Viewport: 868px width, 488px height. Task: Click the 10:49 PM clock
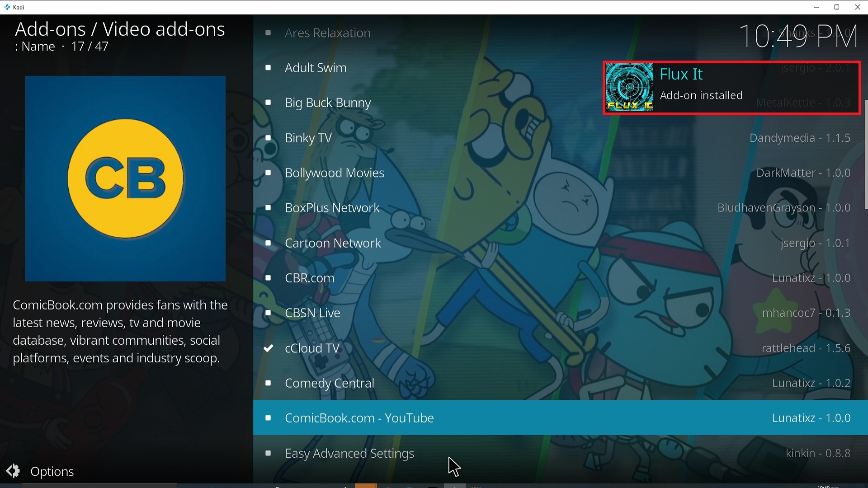(798, 36)
